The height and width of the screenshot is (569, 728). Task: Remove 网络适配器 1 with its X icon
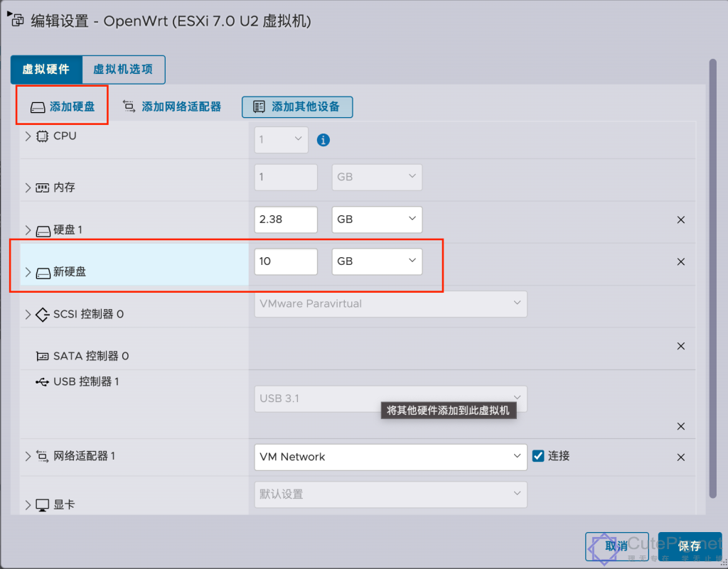click(x=680, y=457)
